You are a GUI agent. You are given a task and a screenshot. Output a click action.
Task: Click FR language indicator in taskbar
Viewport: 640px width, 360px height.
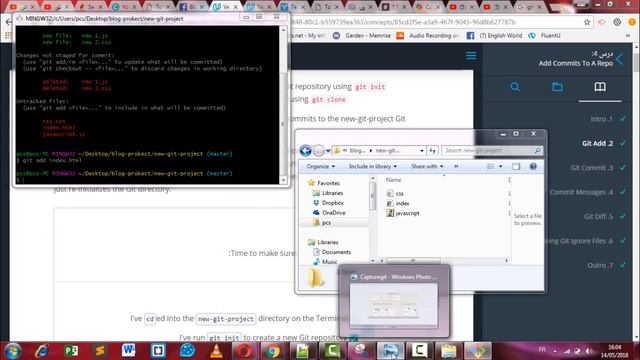pyautogui.click(x=542, y=350)
